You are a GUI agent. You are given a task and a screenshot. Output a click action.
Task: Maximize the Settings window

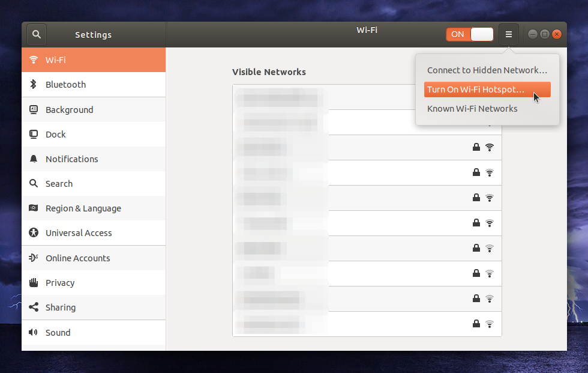click(x=545, y=34)
